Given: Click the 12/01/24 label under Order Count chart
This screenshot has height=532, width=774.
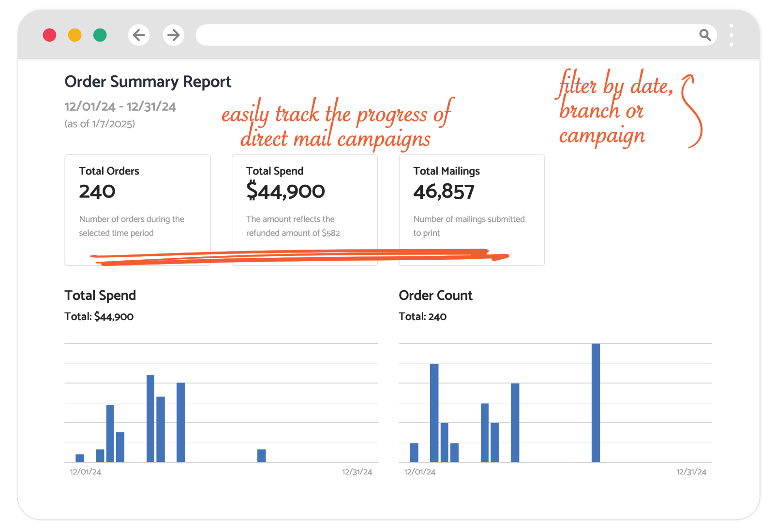Looking at the screenshot, I should tap(420, 472).
